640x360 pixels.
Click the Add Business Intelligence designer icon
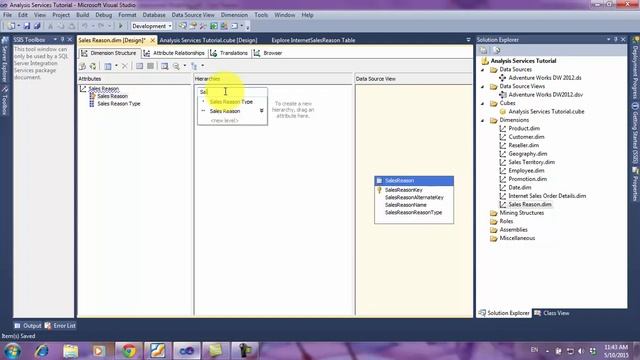tap(82, 66)
